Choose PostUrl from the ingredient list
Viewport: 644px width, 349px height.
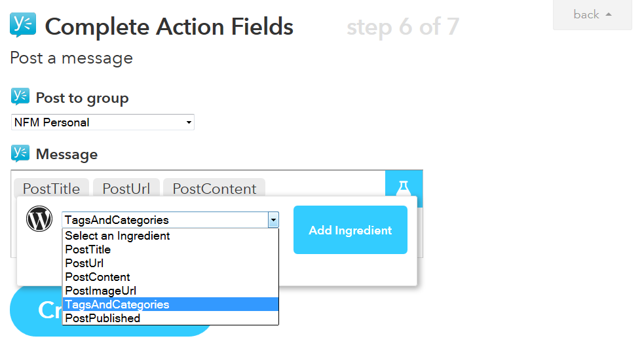(85, 263)
